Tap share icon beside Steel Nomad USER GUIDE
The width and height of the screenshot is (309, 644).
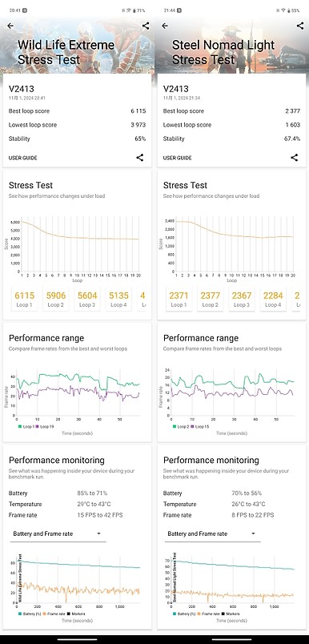(x=295, y=157)
